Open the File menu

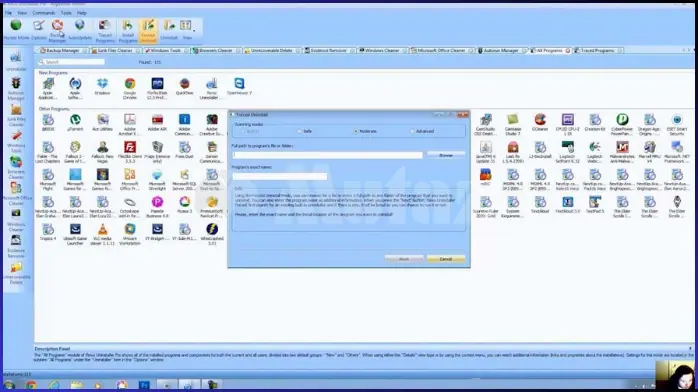click(x=8, y=13)
